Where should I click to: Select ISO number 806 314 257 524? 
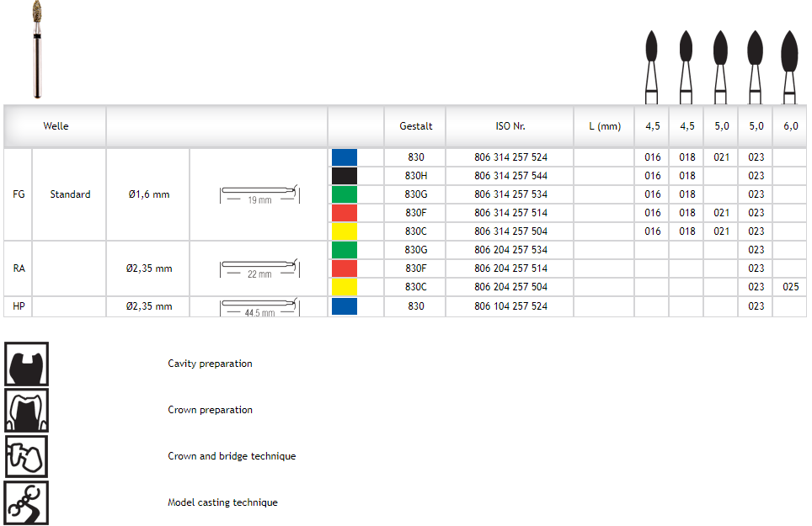pyautogui.click(x=510, y=157)
